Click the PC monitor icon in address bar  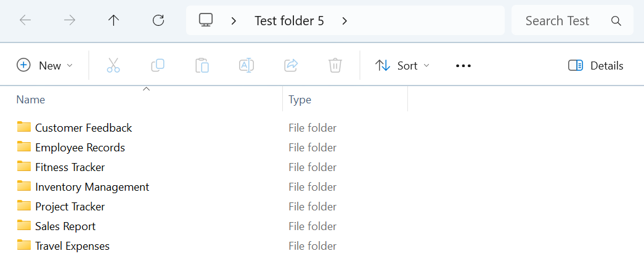point(206,20)
